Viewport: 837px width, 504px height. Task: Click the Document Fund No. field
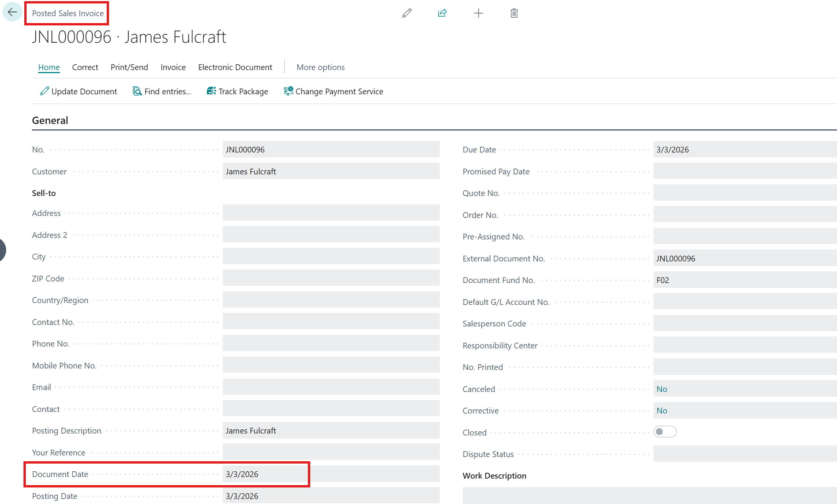(745, 280)
